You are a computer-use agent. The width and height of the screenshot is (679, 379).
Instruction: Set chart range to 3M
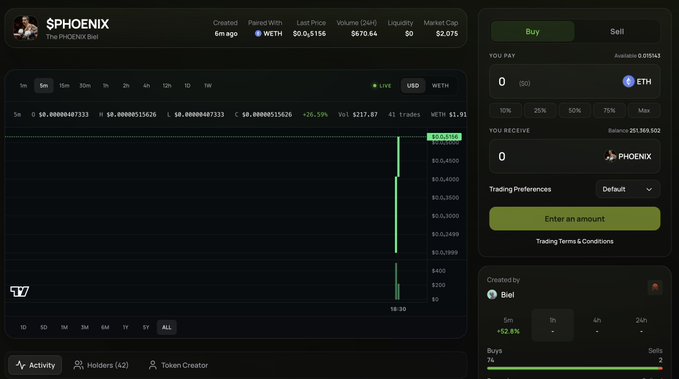click(x=84, y=327)
